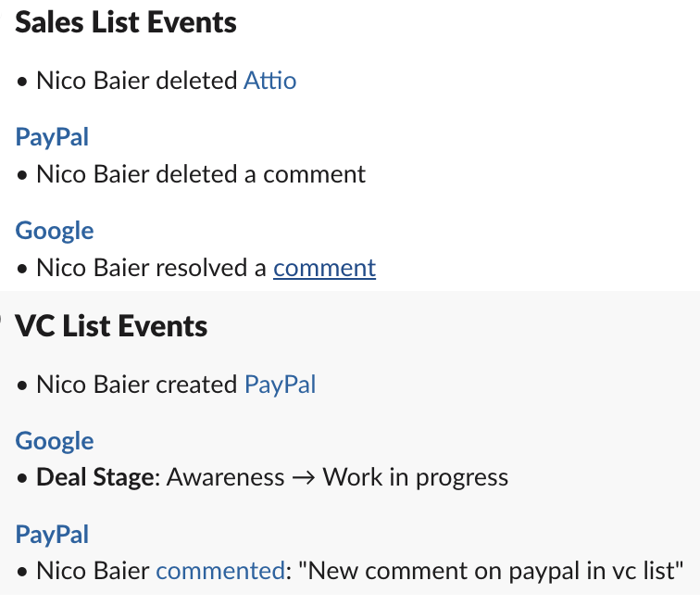Screen dimensions: 700x606
Task: Click the bold 'Deal Stage' label
Action: (94, 477)
